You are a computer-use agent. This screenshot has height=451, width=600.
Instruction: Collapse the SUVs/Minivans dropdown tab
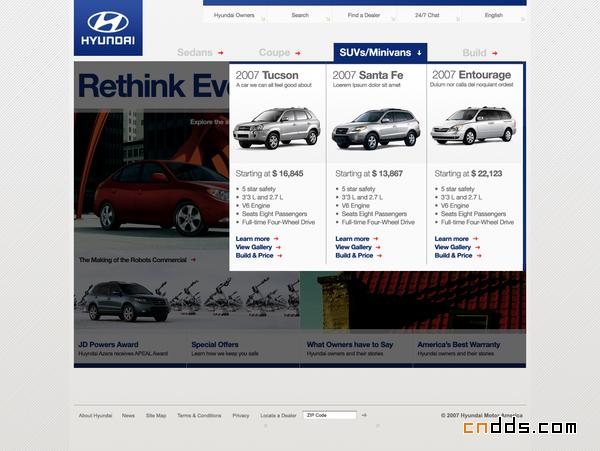coord(380,52)
